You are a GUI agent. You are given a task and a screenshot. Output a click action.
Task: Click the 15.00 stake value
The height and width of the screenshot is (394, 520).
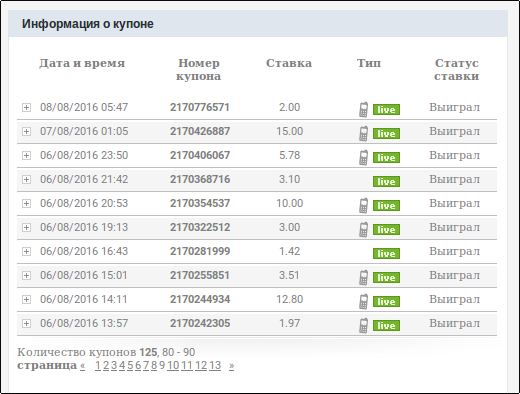click(x=289, y=131)
